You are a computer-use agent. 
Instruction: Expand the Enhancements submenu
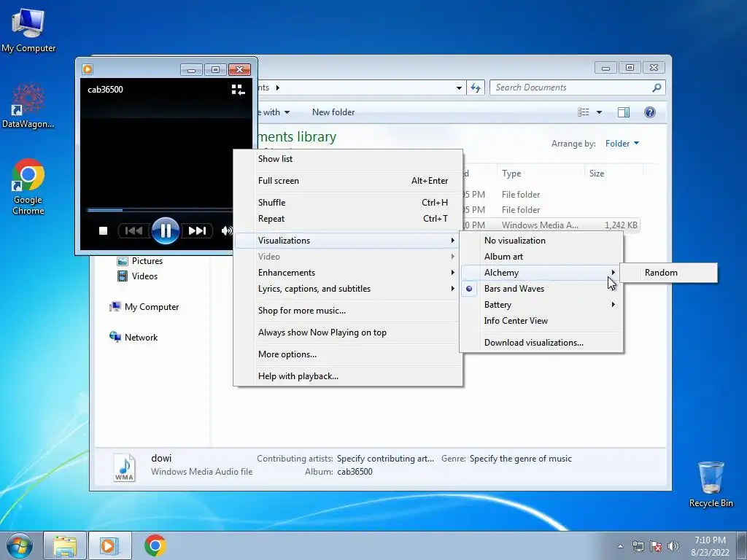[348, 273]
